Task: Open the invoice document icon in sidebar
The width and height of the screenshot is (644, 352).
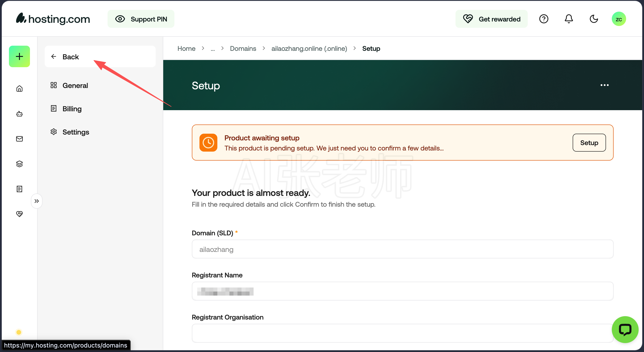Action: (x=19, y=189)
